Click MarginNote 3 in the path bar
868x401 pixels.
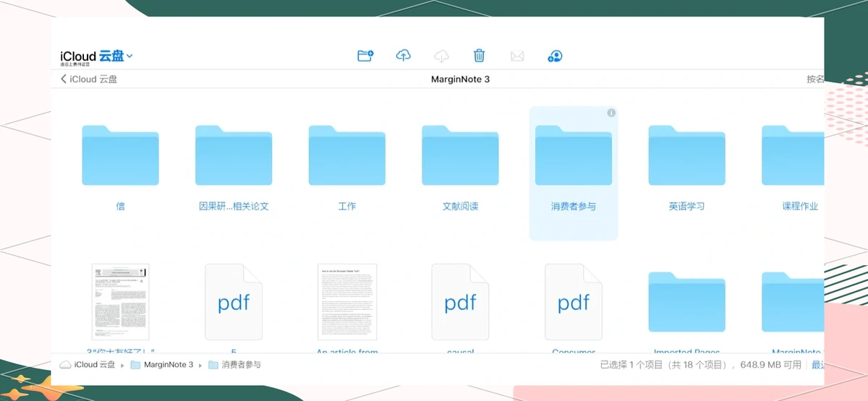168,365
